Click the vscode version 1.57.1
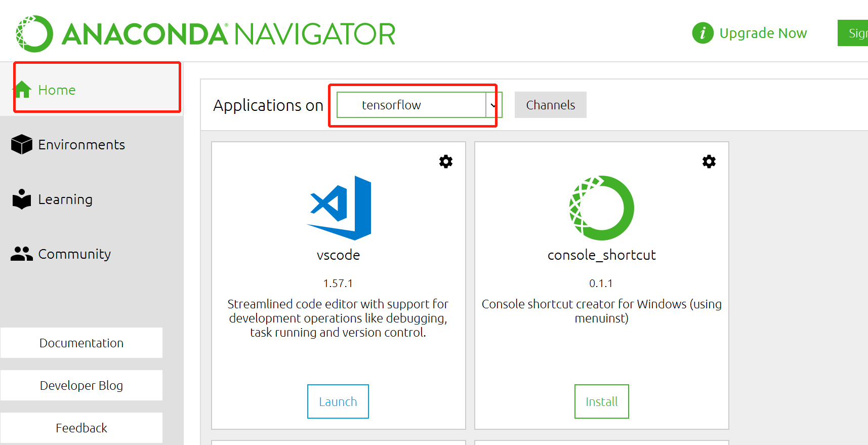 pos(338,284)
